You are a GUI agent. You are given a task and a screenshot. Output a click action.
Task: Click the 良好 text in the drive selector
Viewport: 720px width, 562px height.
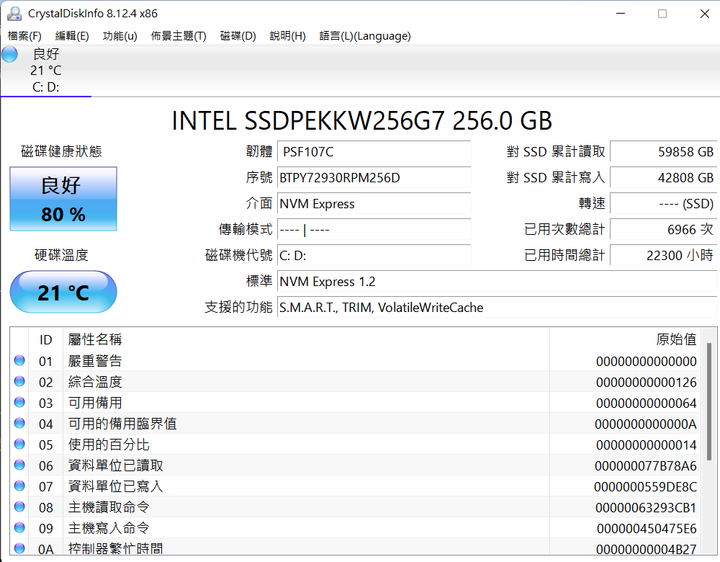46,54
